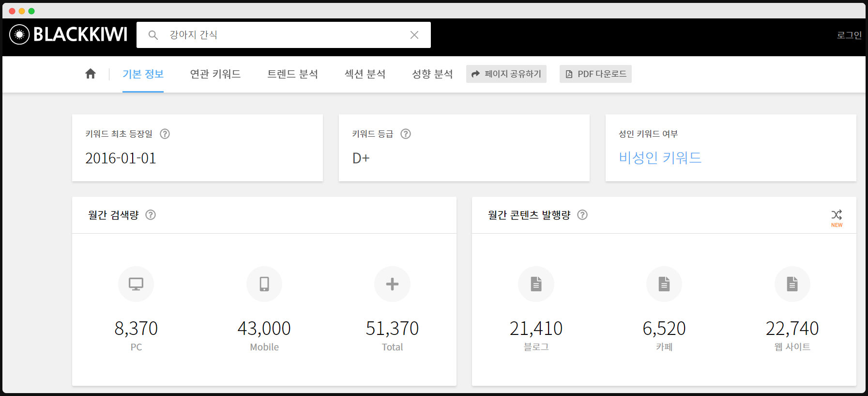Click the 웹 사이트 document icon

(x=792, y=284)
